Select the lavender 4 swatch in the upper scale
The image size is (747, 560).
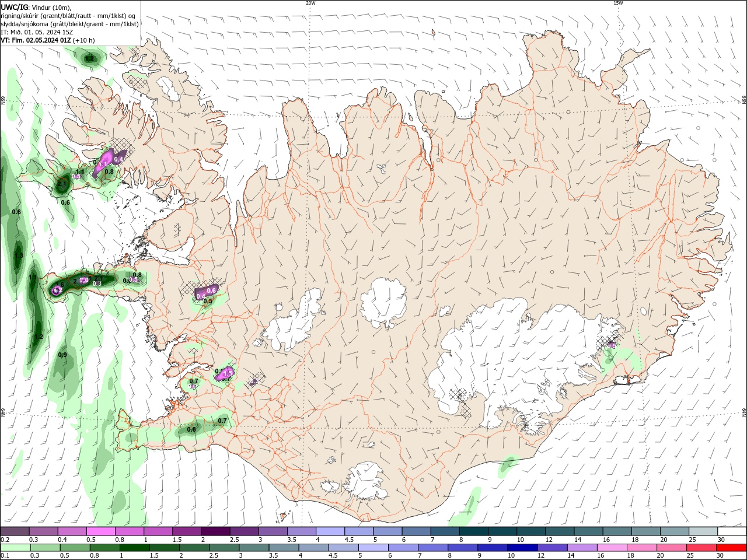click(330, 531)
